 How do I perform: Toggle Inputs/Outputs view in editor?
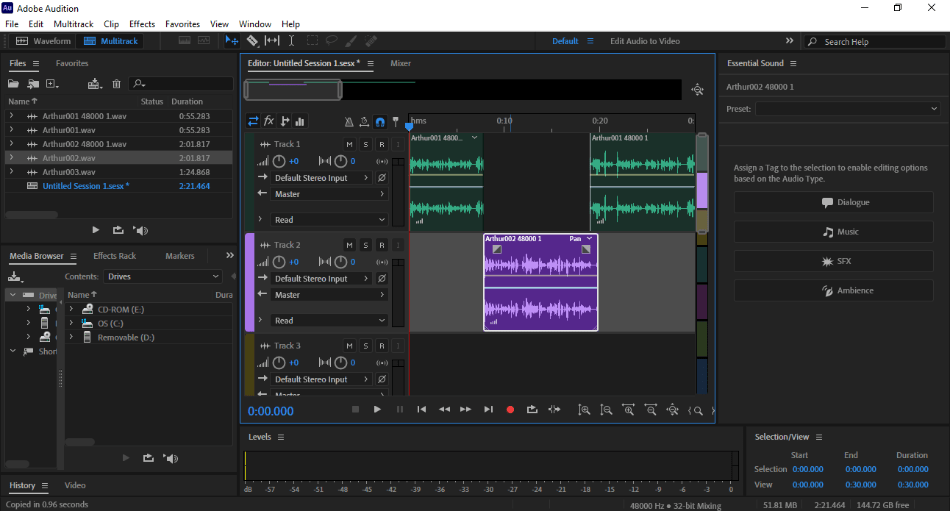click(253, 121)
